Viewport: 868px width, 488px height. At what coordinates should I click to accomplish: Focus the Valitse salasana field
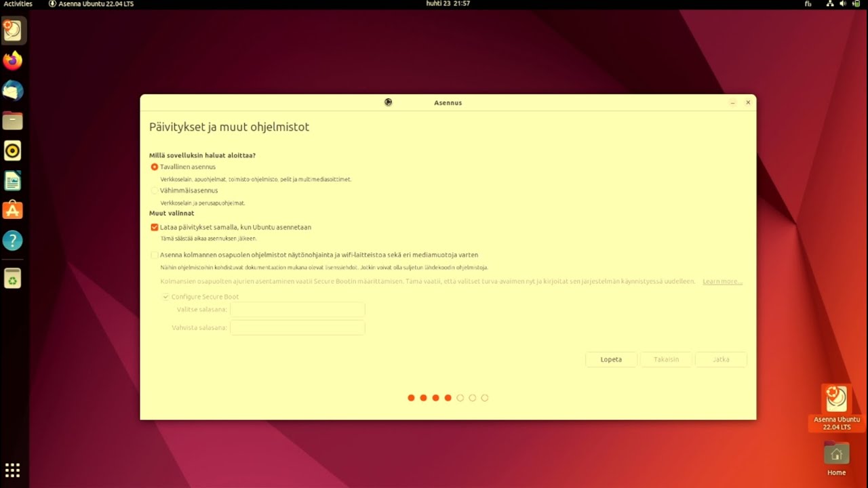[298, 310]
